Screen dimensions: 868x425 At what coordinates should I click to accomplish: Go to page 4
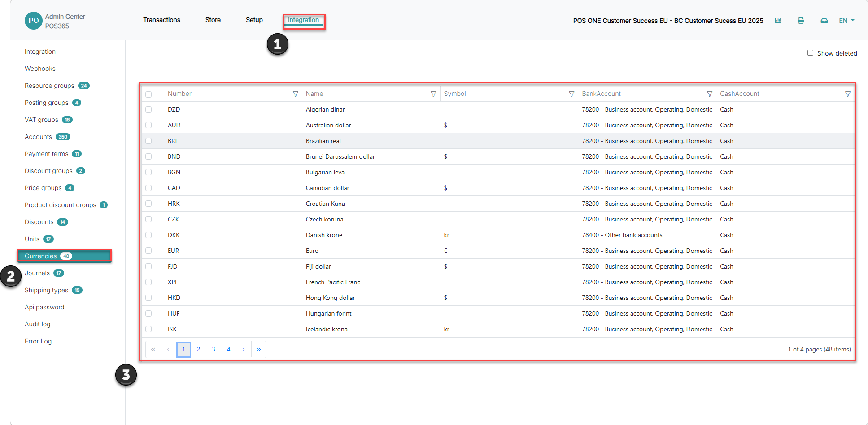point(228,349)
